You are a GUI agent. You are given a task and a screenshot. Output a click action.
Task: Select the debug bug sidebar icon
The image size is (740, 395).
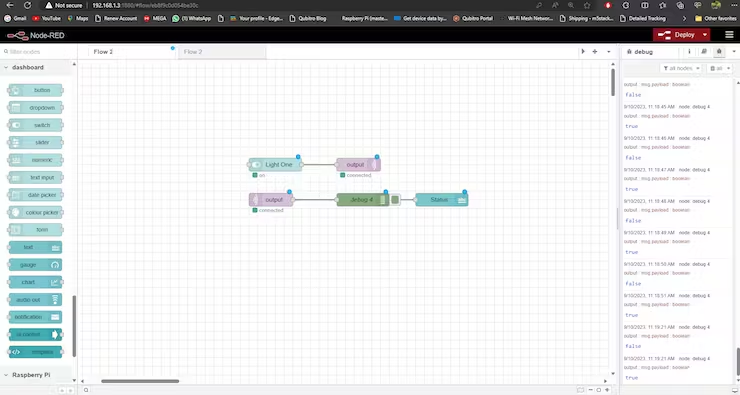pos(719,51)
